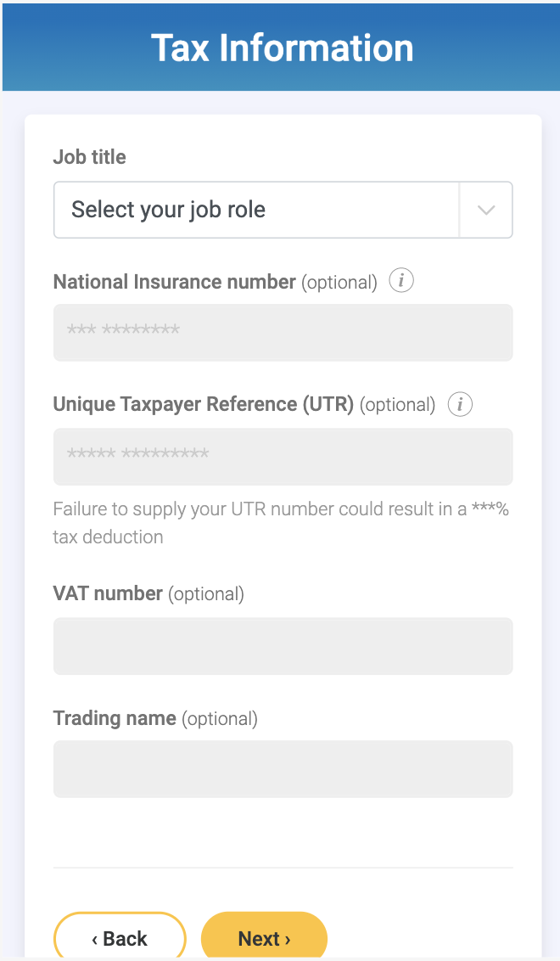The image size is (560, 961).
Task: Click the 'Trading name' label
Action: point(115,718)
